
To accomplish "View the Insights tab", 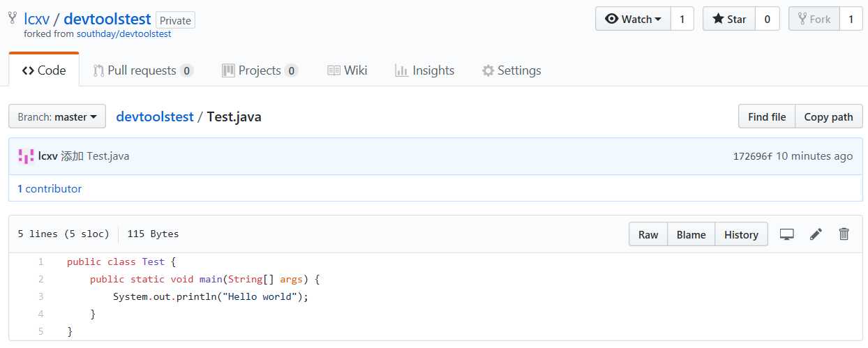I will 424,70.
